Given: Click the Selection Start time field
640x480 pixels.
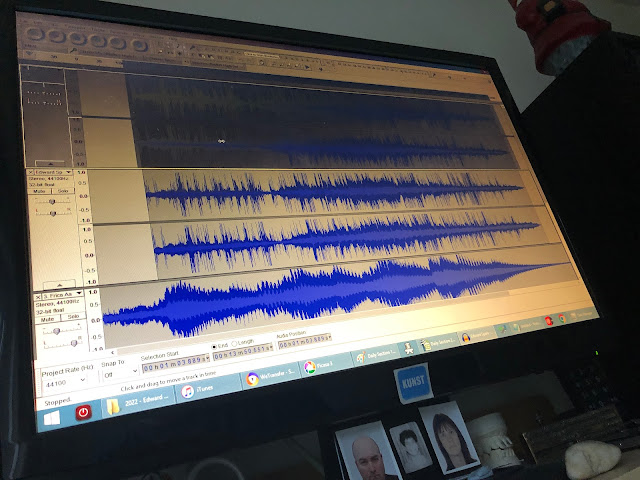Looking at the screenshot, I should tap(176, 362).
